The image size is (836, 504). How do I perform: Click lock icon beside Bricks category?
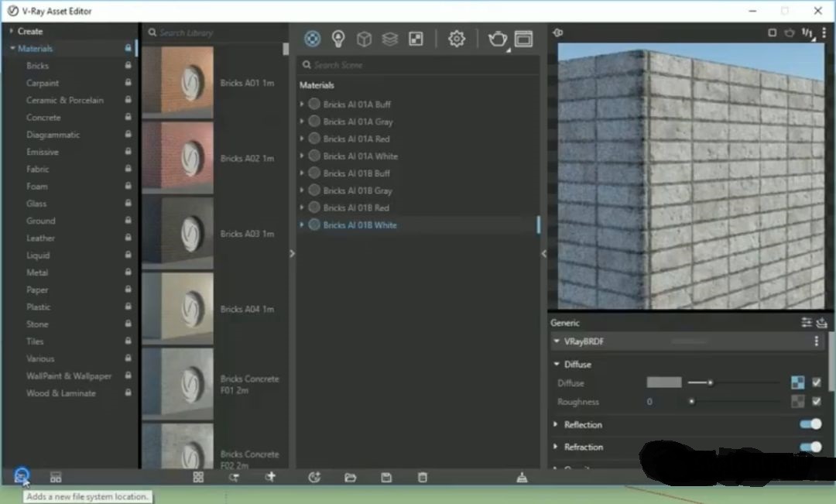[128, 65]
